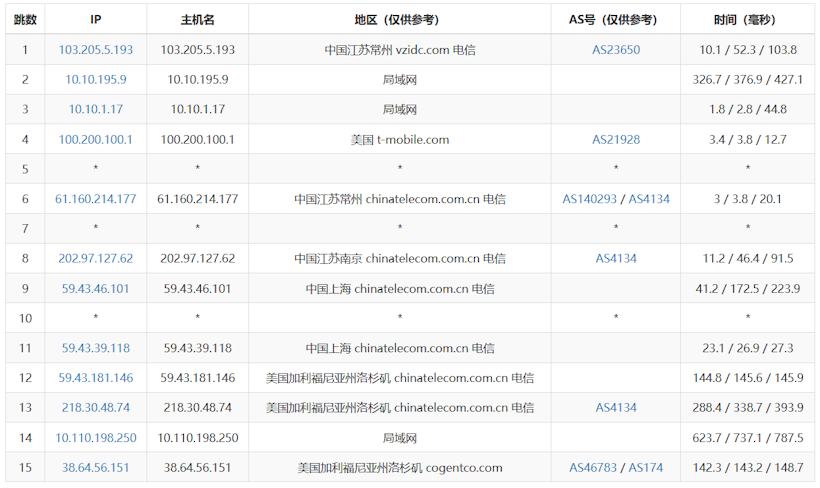Click the 美国 t-mobile.com region cell
The image size is (820, 488).
[x=400, y=139]
